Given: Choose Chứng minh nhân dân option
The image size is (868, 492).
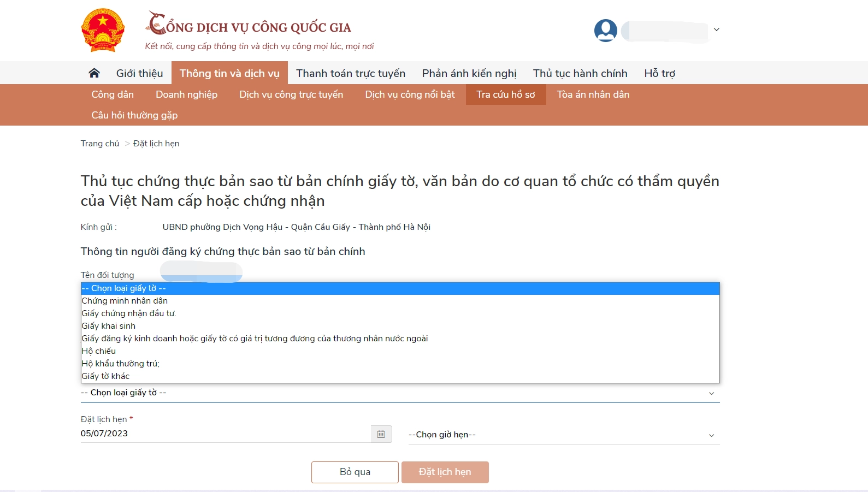Looking at the screenshot, I should tap(400, 301).
